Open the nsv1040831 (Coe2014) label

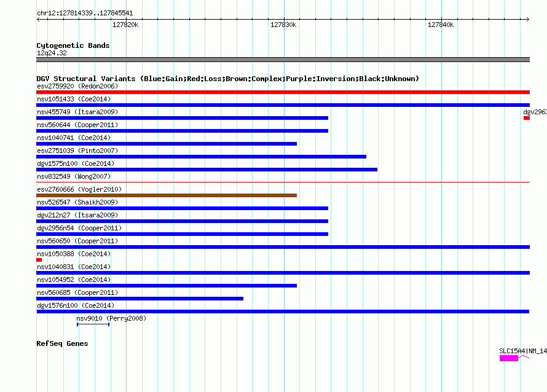tap(74, 267)
